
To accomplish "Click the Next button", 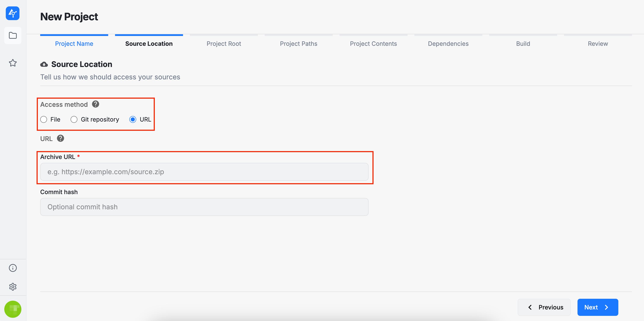I will point(598,307).
